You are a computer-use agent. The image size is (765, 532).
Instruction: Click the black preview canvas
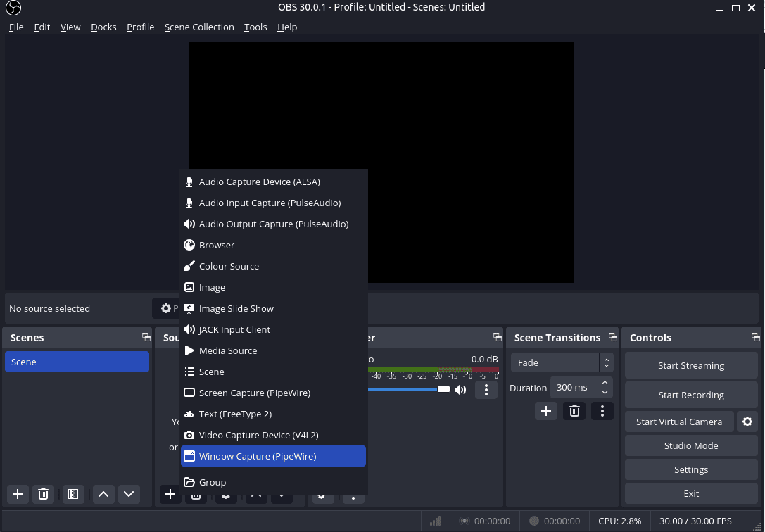pyautogui.click(x=381, y=162)
